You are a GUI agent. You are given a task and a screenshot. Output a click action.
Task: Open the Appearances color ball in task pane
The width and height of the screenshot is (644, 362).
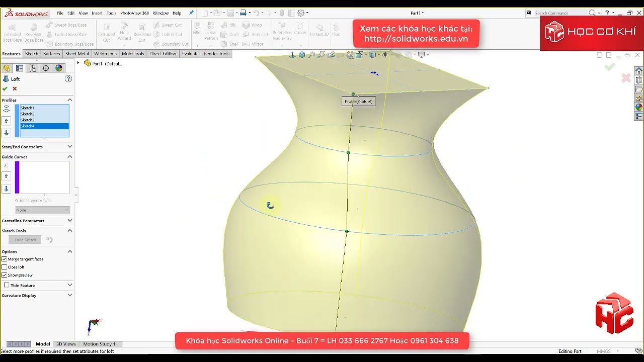pyautogui.click(x=638, y=107)
